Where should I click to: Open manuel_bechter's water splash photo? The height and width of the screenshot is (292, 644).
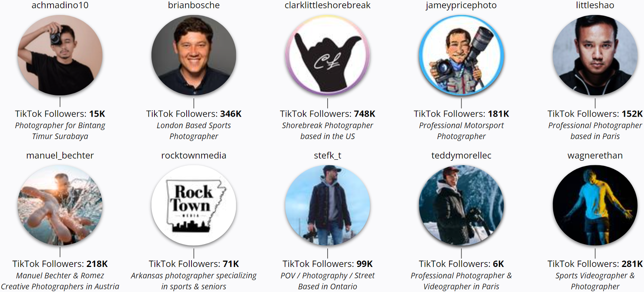60,205
